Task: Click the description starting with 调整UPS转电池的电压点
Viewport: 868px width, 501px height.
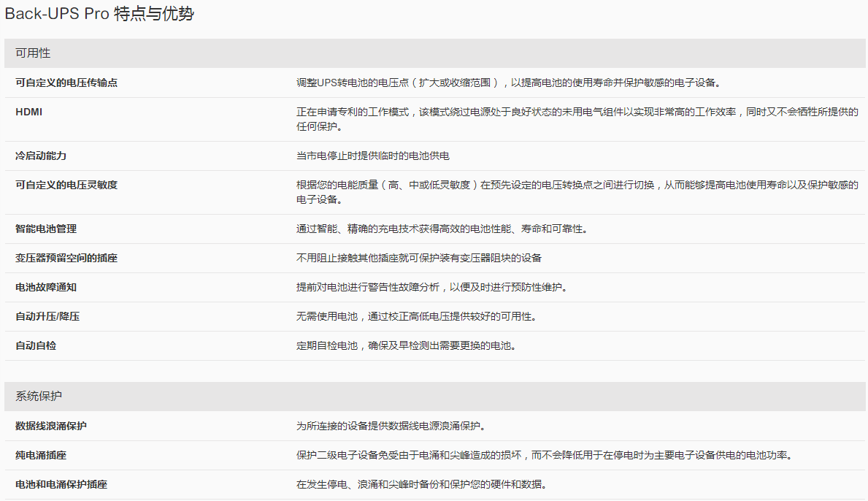Action: [x=509, y=83]
